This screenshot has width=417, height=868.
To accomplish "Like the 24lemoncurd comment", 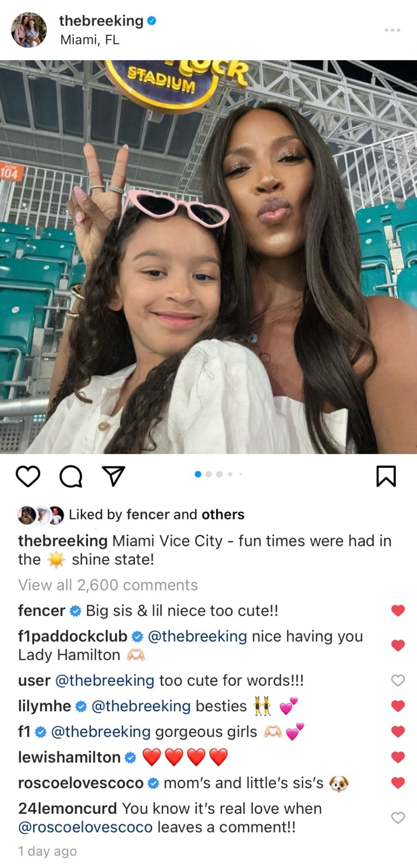I will pos(398,817).
